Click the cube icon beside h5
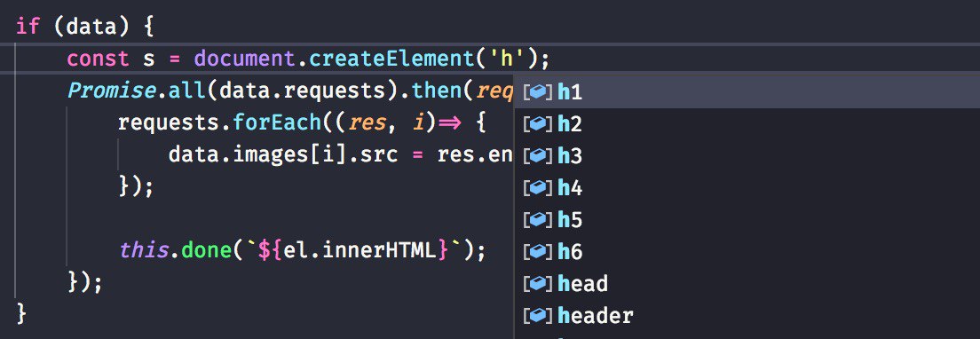 click(x=538, y=220)
